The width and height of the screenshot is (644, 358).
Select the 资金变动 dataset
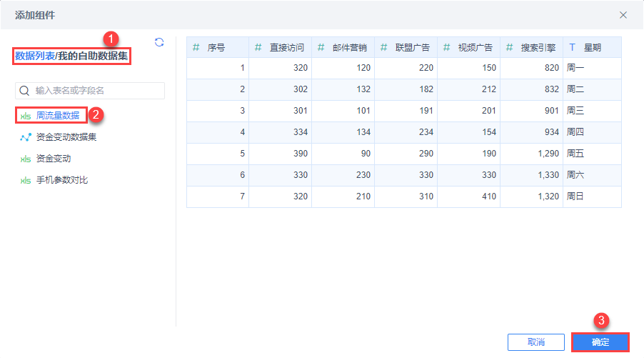[x=54, y=159]
